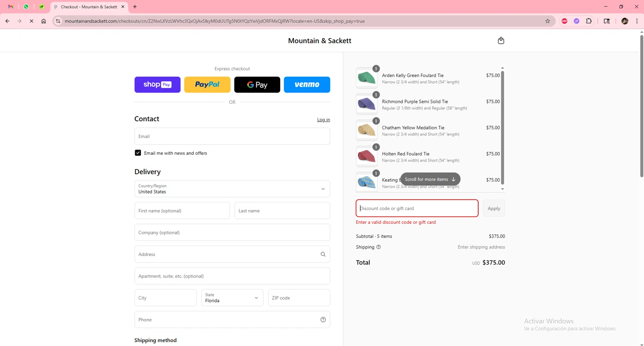Click the Arden Kelly Green Foulard Tie thumbnail
Image resolution: width=644 pixels, height=346 pixels.
(367, 78)
